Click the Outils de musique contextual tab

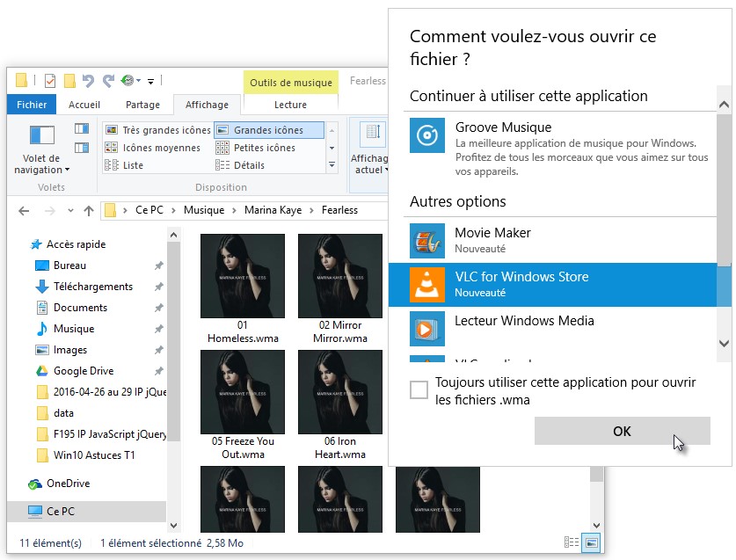(291, 83)
